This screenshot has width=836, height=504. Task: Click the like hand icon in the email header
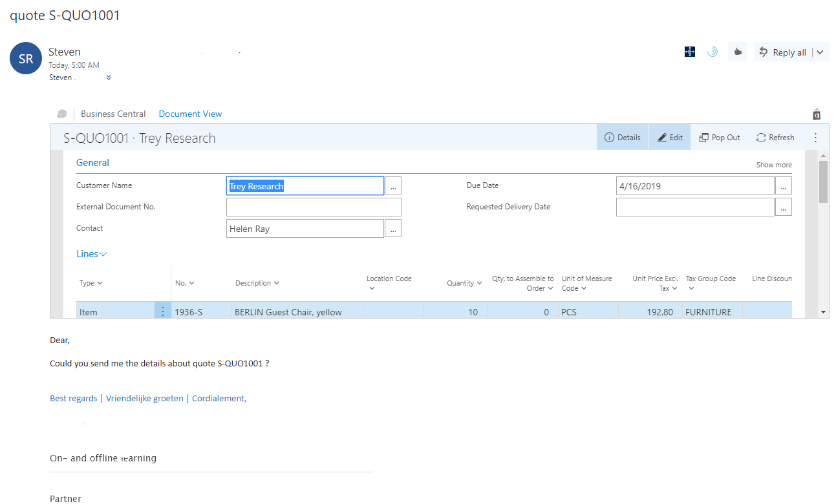coord(738,52)
